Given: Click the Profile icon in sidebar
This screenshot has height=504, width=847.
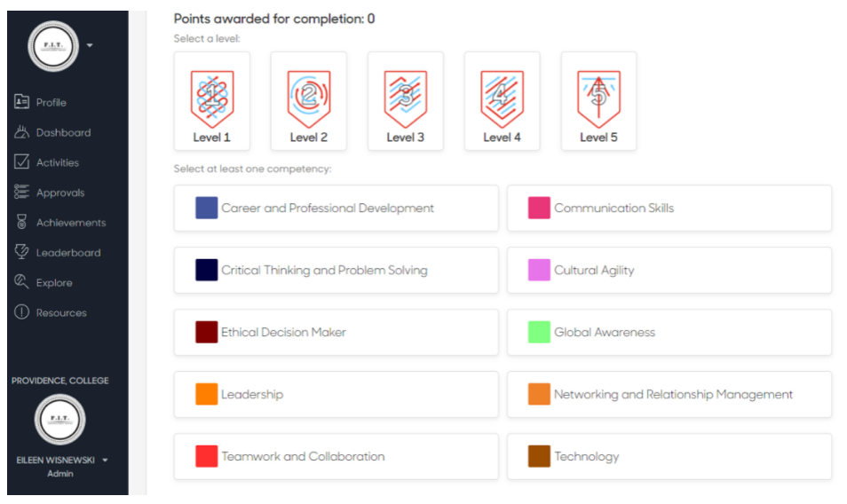Looking at the screenshot, I should [22, 102].
